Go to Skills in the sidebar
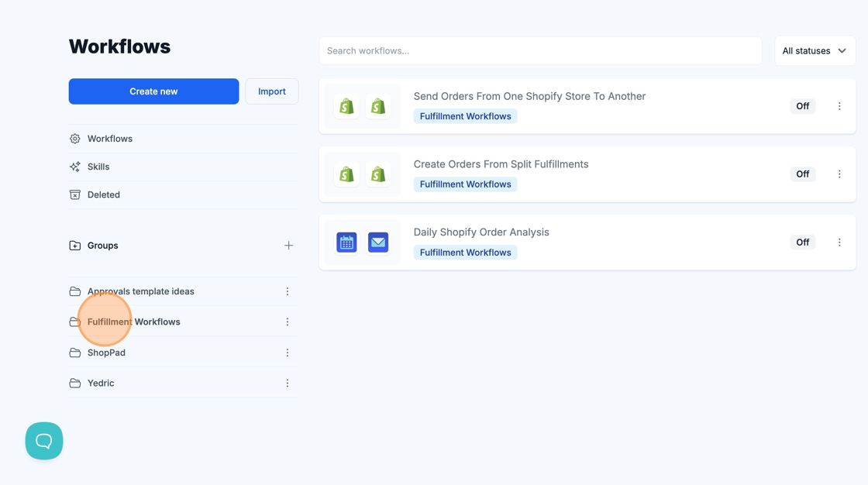Viewport: 868px width, 485px height. coord(98,167)
